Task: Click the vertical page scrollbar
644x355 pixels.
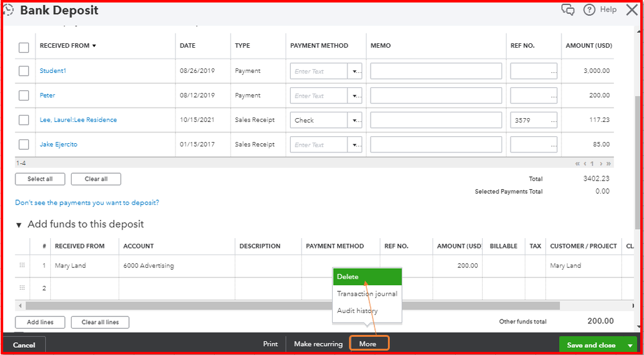Action: point(637,164)
